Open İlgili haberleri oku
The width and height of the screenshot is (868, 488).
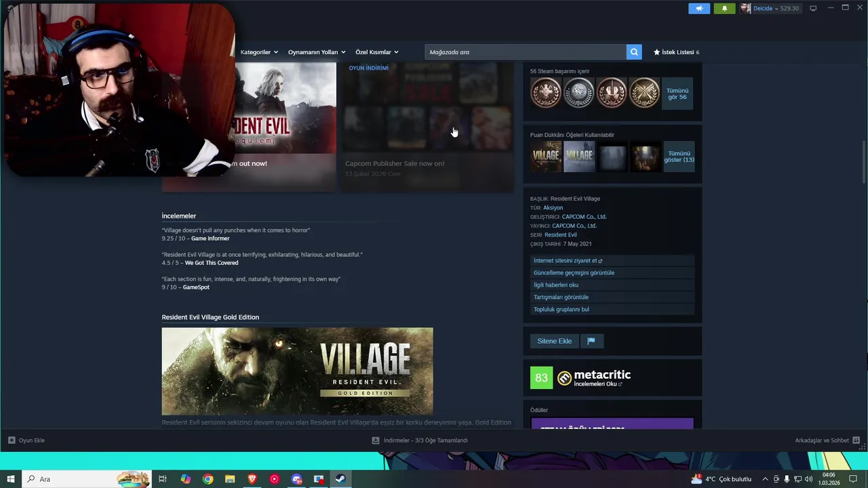point(612,285)
